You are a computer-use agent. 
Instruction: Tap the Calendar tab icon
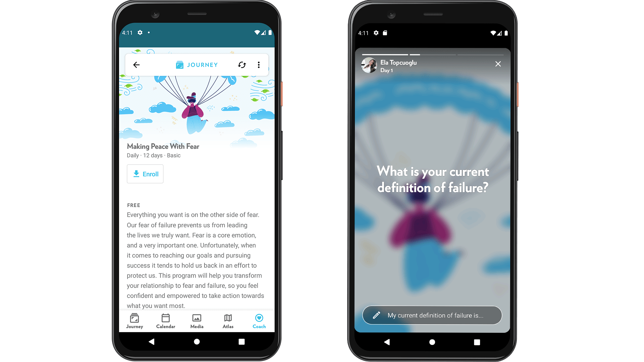[166, 320]
